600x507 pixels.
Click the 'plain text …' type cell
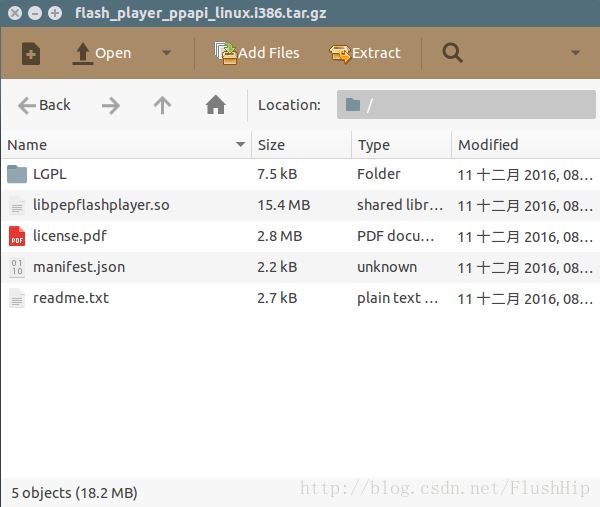click(x=398, y=298)
